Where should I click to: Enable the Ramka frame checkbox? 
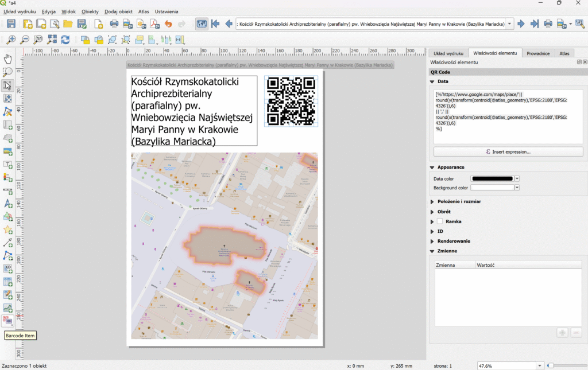440,221
